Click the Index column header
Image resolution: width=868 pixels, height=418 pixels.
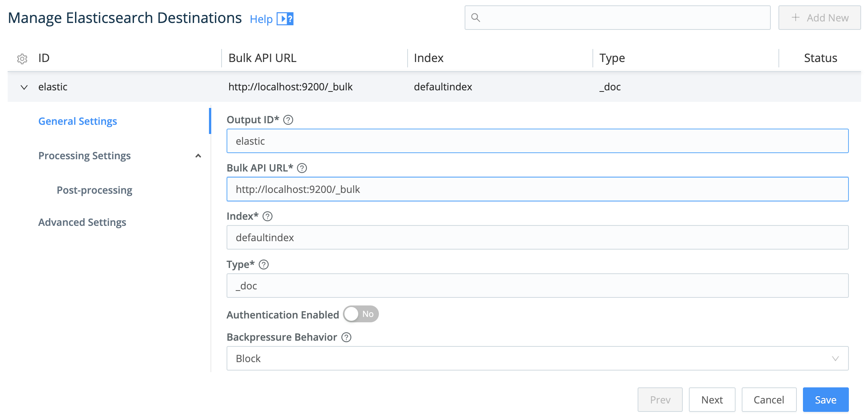click(x=429, y=58)
